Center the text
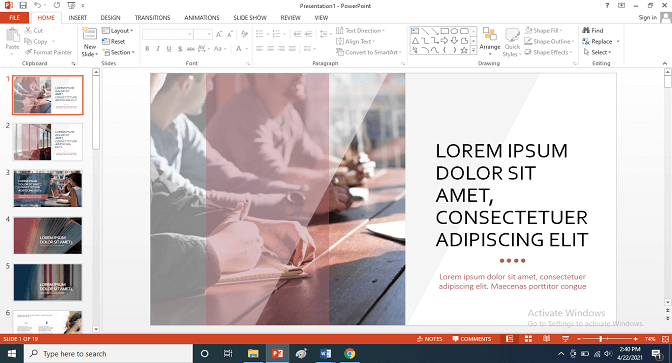The image size is (672, 363). tap(270, 48)
